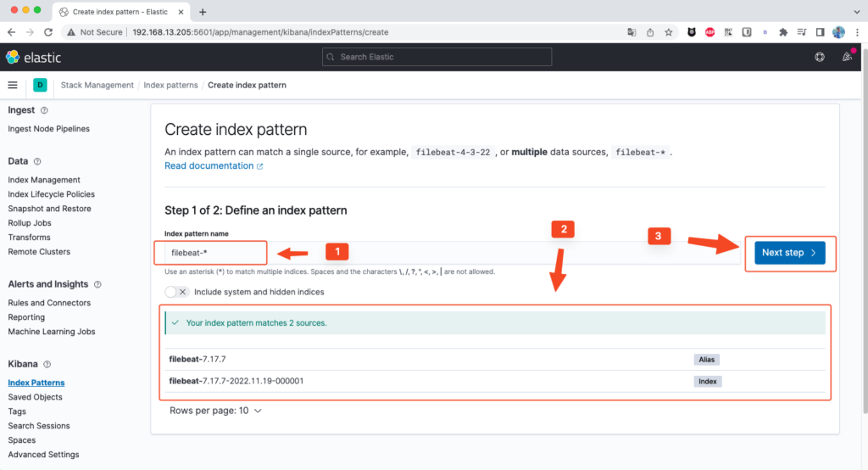Open the reading list icon in toolbar
868x470 pixels.
[802, 32]
